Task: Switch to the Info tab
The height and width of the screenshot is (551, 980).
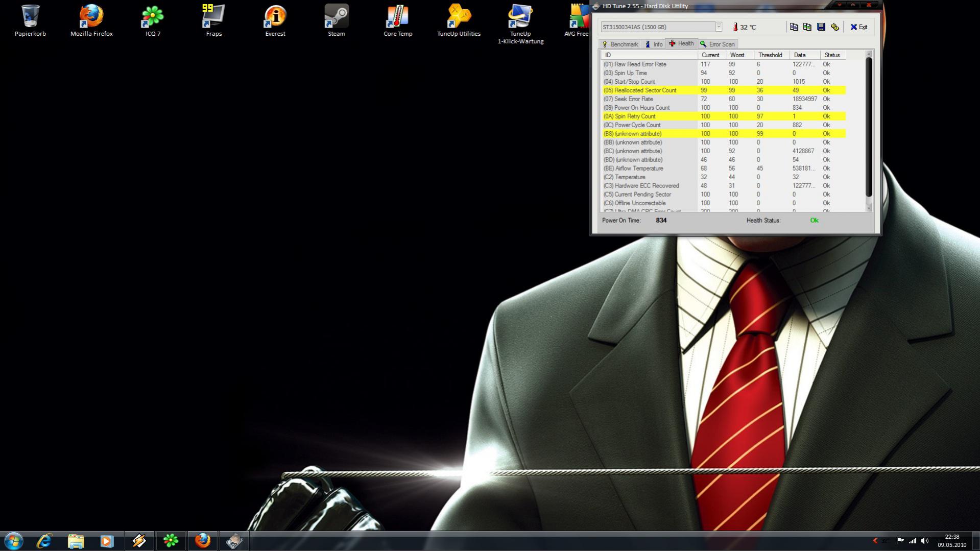Action: coord(653,44)
